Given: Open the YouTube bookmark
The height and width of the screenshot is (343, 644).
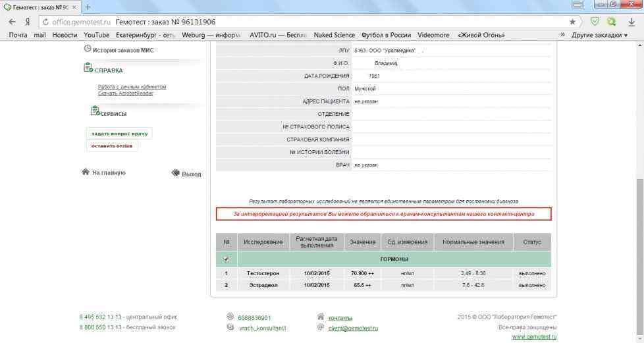Looking at the screenshot, I should 96,35.
